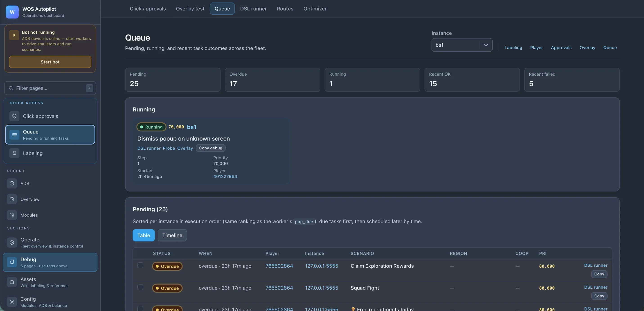
Task: Open the Config section
Action: [50, 302]
